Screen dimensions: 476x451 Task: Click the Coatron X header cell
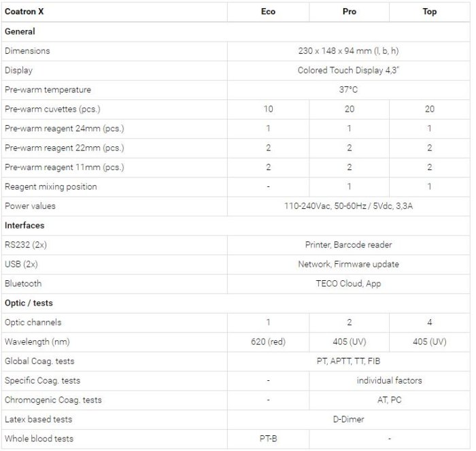24,12
